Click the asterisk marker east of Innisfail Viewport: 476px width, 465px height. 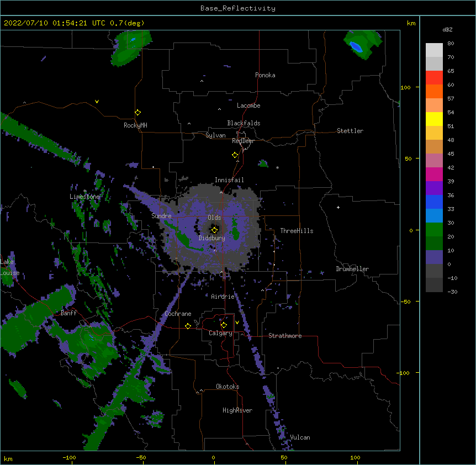point(277,167)
